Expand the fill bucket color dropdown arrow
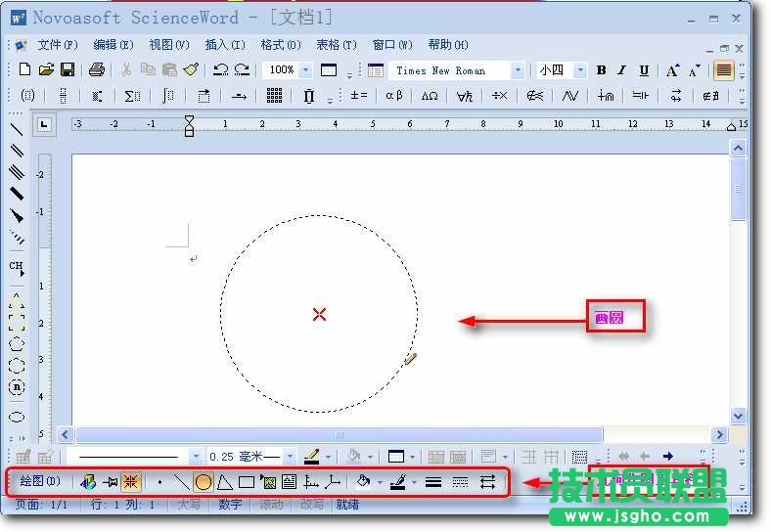Screen dimensions: 771x532 coord(380,482)
